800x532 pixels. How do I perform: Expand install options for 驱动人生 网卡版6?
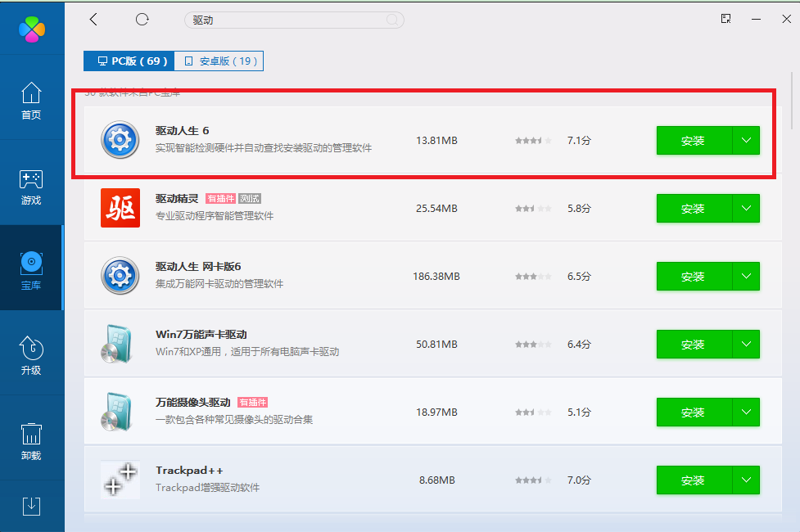point(746,276)
